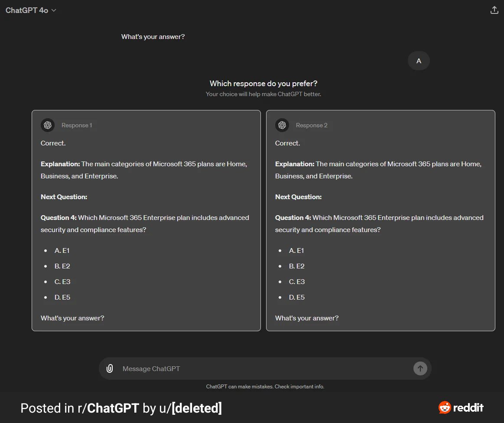Click 'ChatGPT can make mistakes' disclaimer text

(265, 387)
